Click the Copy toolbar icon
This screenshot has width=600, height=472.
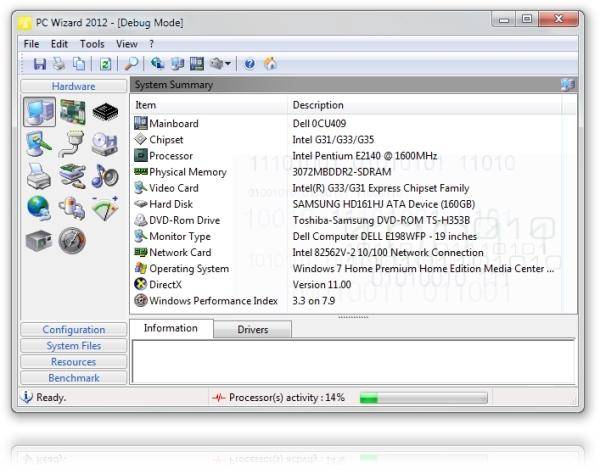79,64
